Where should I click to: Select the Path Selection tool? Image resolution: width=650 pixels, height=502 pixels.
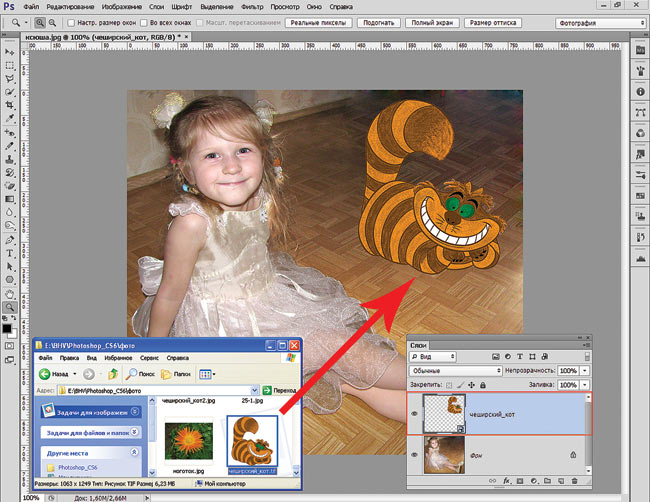pos(10,267)
